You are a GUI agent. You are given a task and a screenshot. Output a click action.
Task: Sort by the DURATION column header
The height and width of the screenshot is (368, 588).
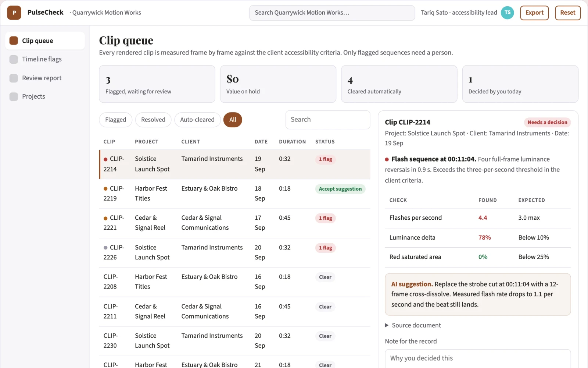292,142
